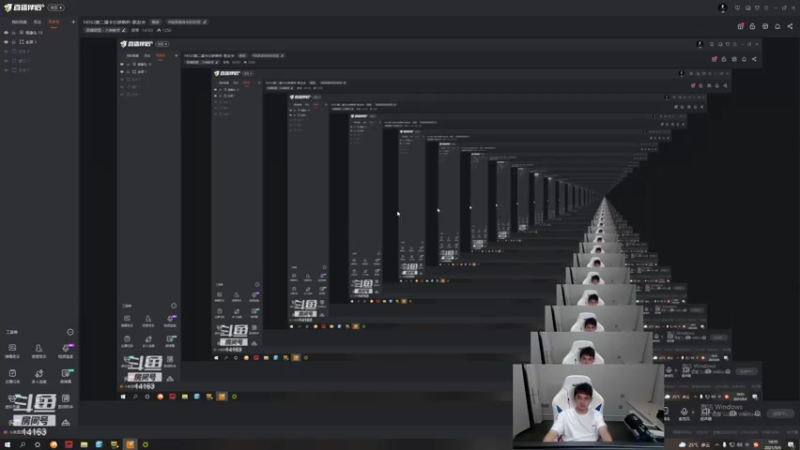Switch to the first scene tab
800x450 pixels.
(x=19, y=22)
